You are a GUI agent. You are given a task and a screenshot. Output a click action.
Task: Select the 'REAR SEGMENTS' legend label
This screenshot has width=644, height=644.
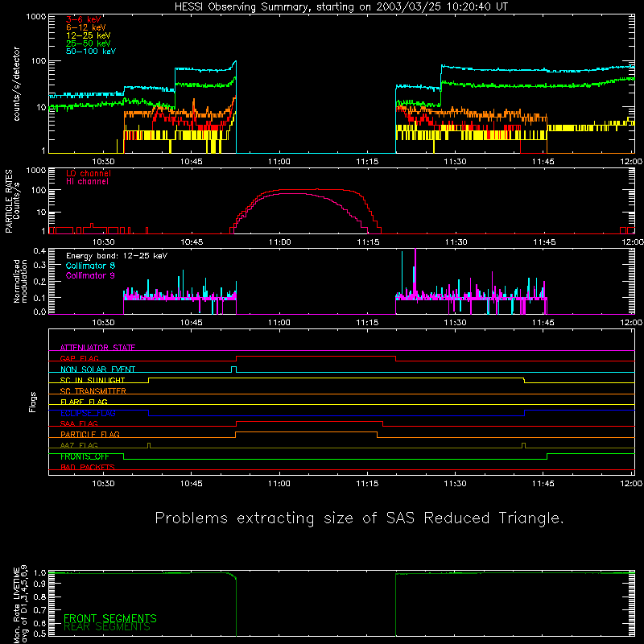coord(107,626)
